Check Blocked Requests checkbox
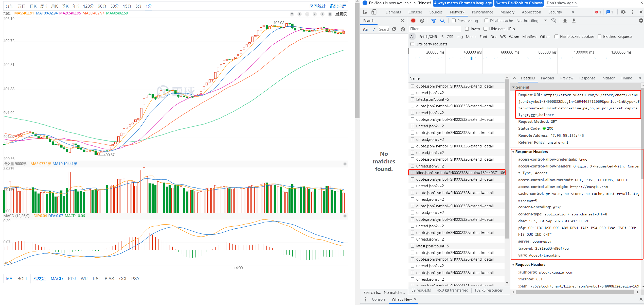Screen dimensions: 644x305 (599, 37)
